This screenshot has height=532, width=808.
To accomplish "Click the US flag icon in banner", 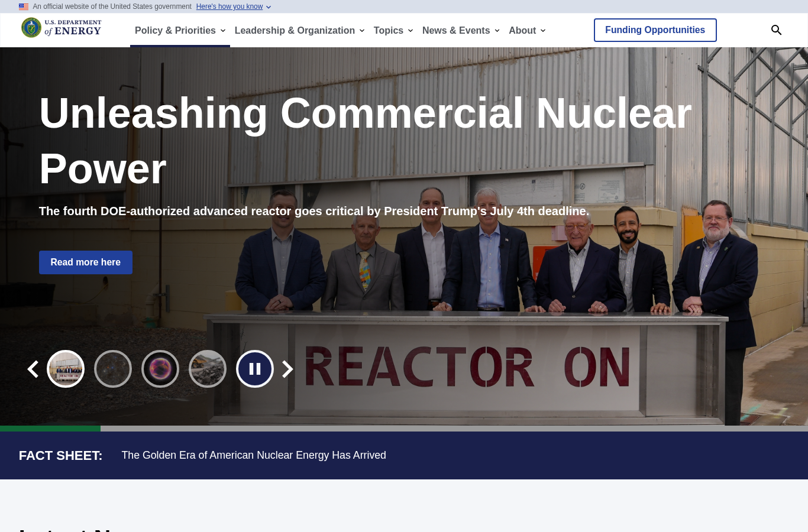I will pyautogui.click(x=24, y=7).
